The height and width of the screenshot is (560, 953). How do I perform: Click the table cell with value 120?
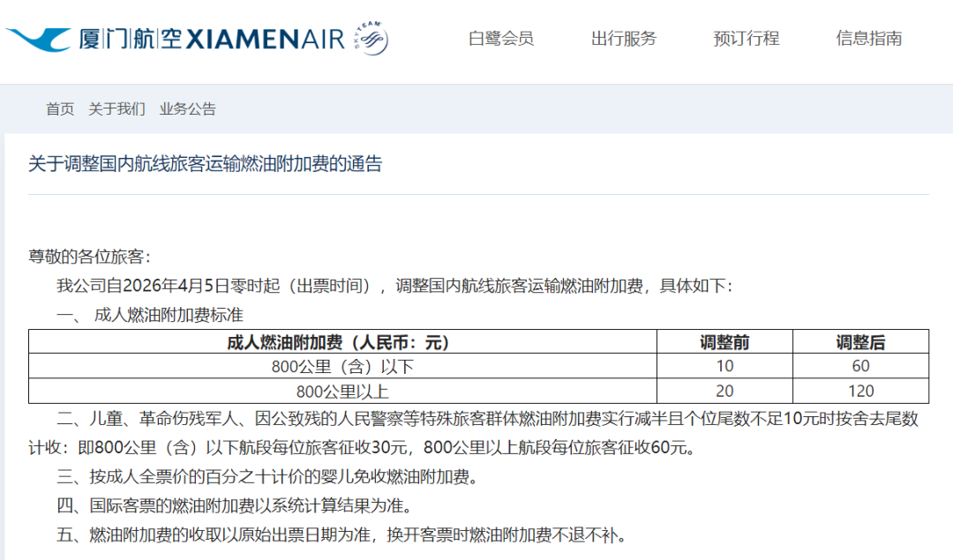pos(860,392)
